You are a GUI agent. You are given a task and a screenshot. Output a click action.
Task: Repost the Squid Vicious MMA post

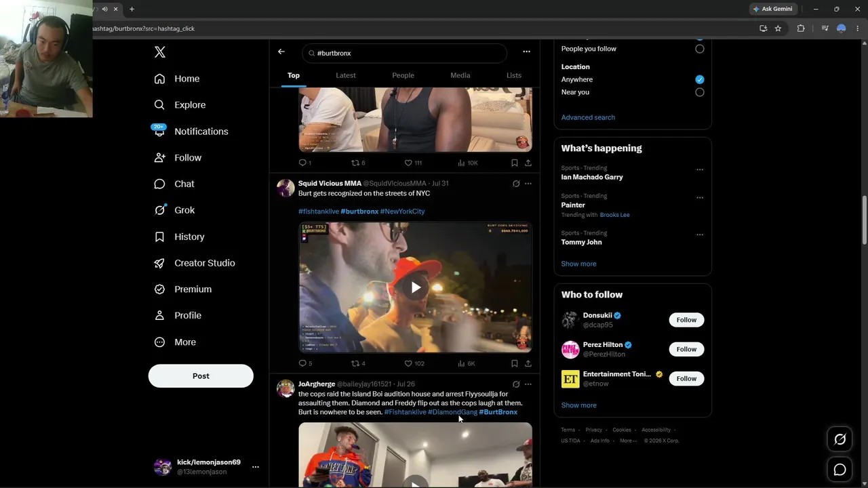pyautogui.click(x=355, y=363)
